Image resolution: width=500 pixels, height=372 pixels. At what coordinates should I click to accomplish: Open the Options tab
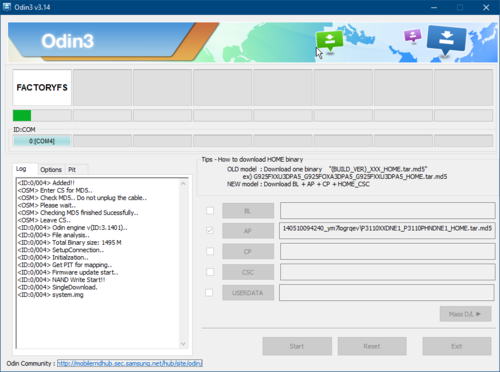[x=51, y=170]
